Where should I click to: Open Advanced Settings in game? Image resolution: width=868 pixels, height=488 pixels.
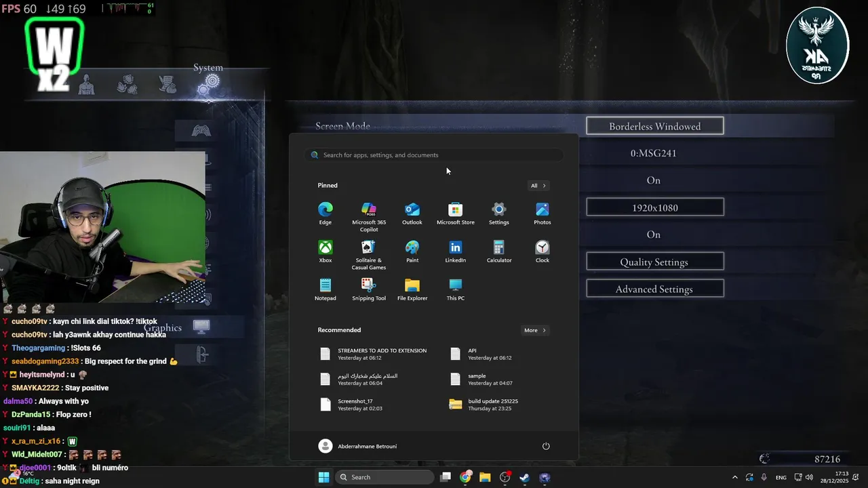[x=655, y=289]
